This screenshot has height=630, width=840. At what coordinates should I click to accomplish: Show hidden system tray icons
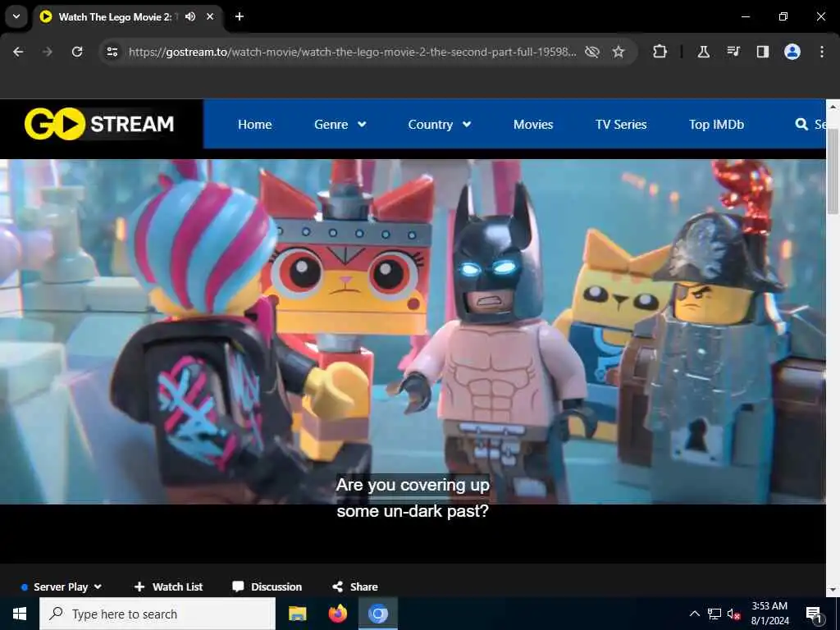(x=694, y=614)
